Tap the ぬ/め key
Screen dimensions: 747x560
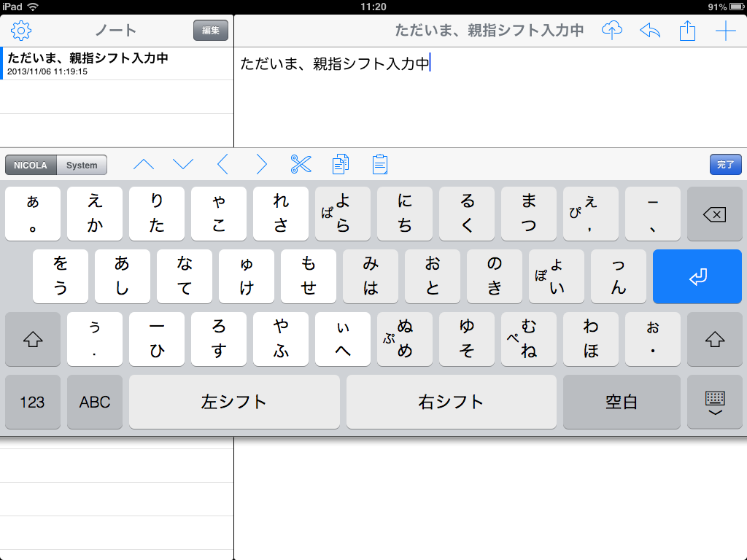(x=404, y=339)
